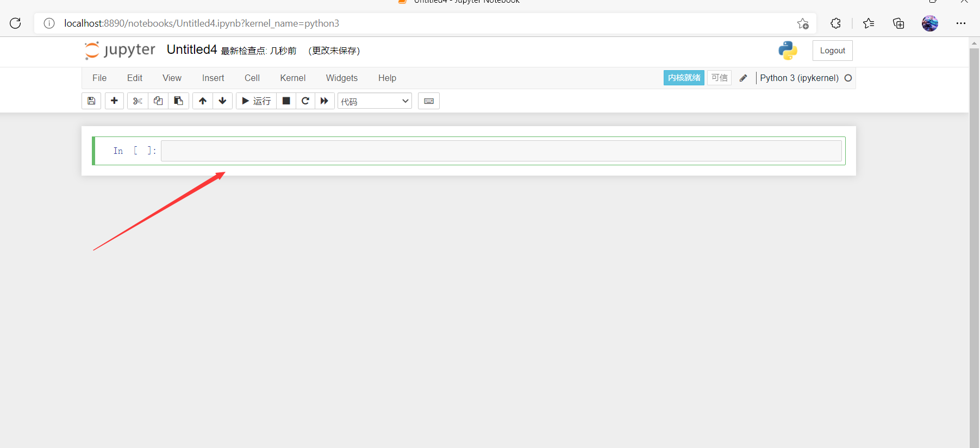Click the site information icon in the address bar
The width and height of the screenshot is (980, 448).
(49, 23)
